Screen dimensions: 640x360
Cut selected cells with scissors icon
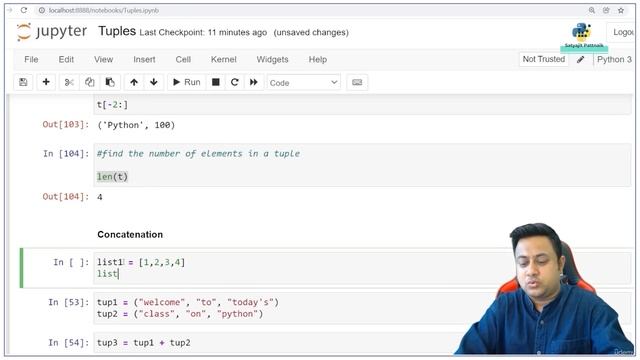click(x=69, y=82)
